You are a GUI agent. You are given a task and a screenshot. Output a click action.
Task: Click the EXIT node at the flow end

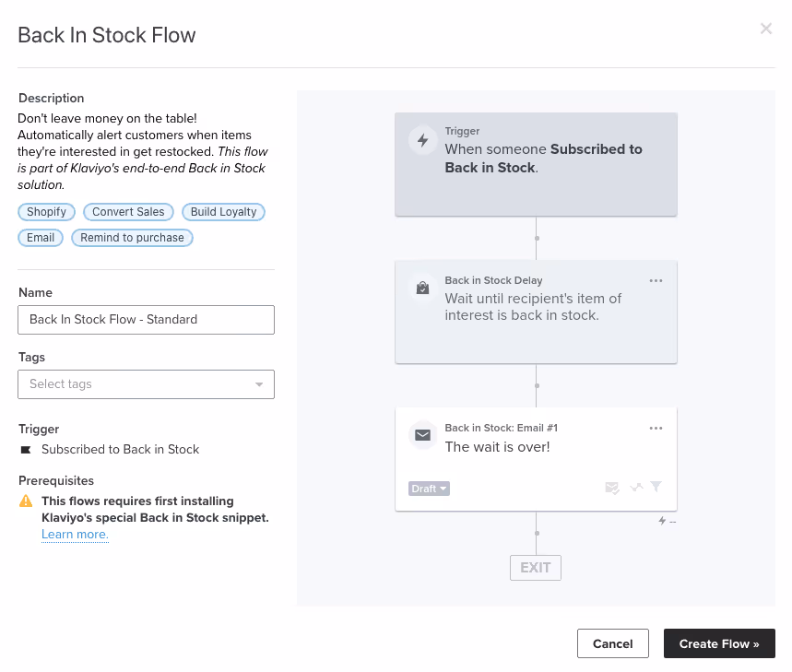[535, 567]
